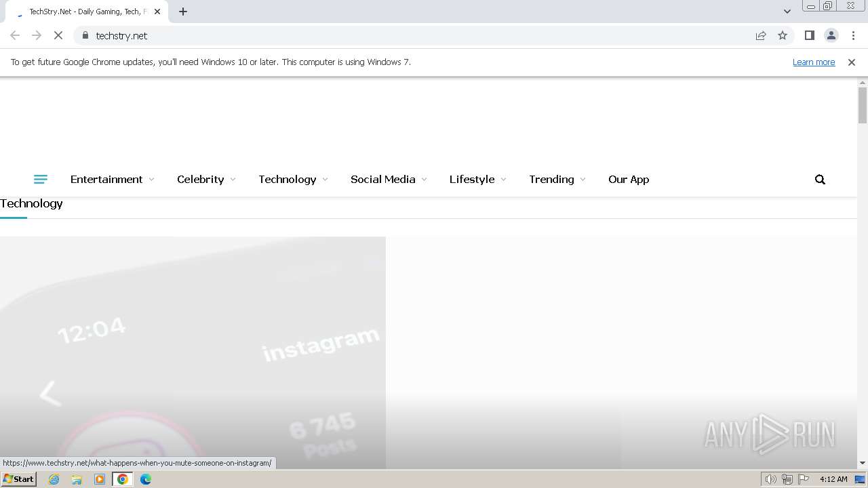Go to the Our App page
This screenshot has height=488, width=868.
(x=629, y=180)
